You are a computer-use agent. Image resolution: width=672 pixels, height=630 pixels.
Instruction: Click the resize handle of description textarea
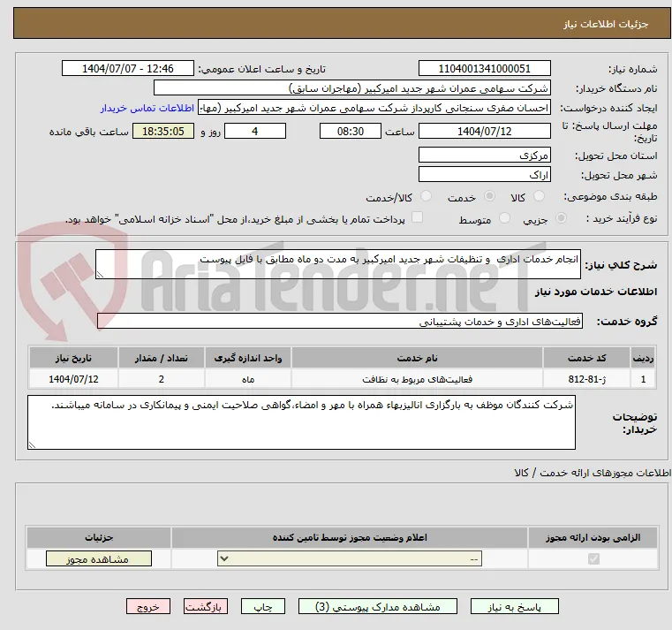click(100, 275)
